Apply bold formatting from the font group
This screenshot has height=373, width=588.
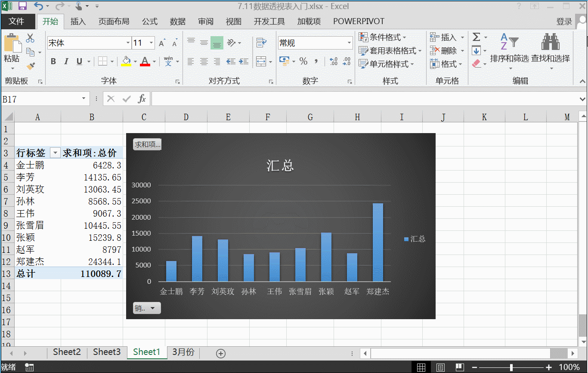click(53, 62)
